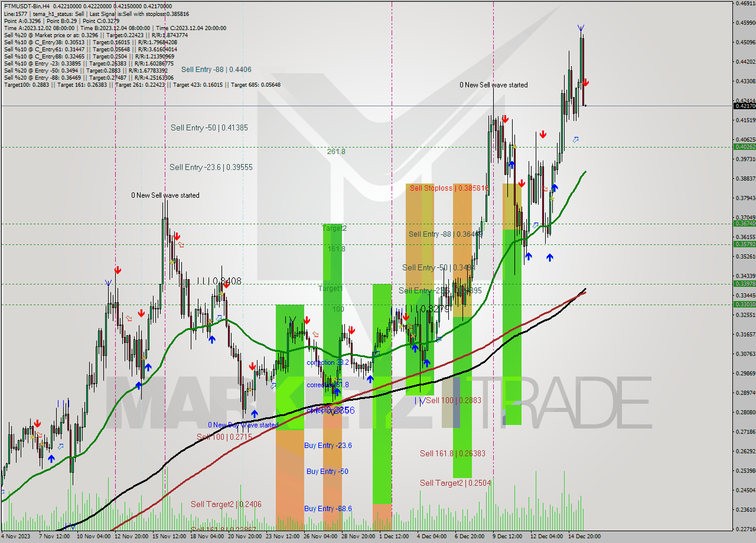756x543 pixels.
Task: Select the 0.3883 price axis label
Action: tap(745, 178)
